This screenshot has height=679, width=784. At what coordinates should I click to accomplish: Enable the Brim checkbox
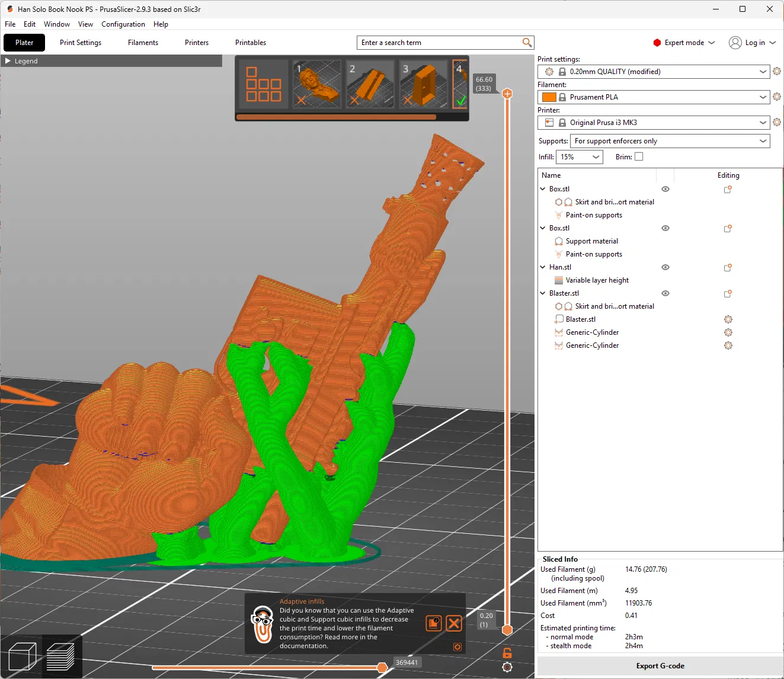click(x=639, y=157)
